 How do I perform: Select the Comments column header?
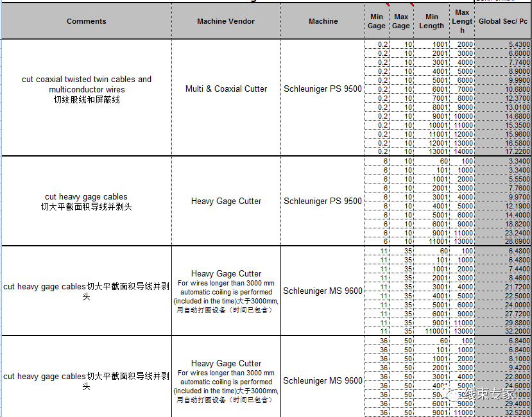(x=87, y=21)
